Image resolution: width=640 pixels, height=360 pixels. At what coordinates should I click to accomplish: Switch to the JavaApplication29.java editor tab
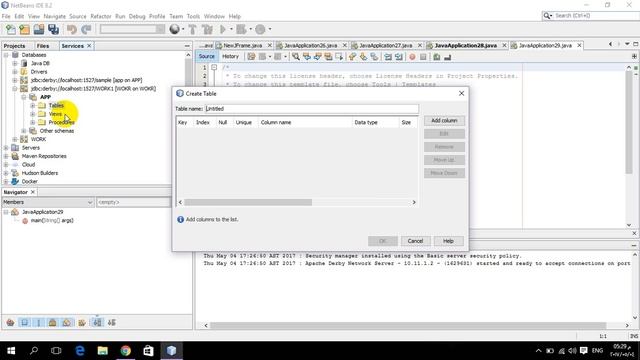545,45
